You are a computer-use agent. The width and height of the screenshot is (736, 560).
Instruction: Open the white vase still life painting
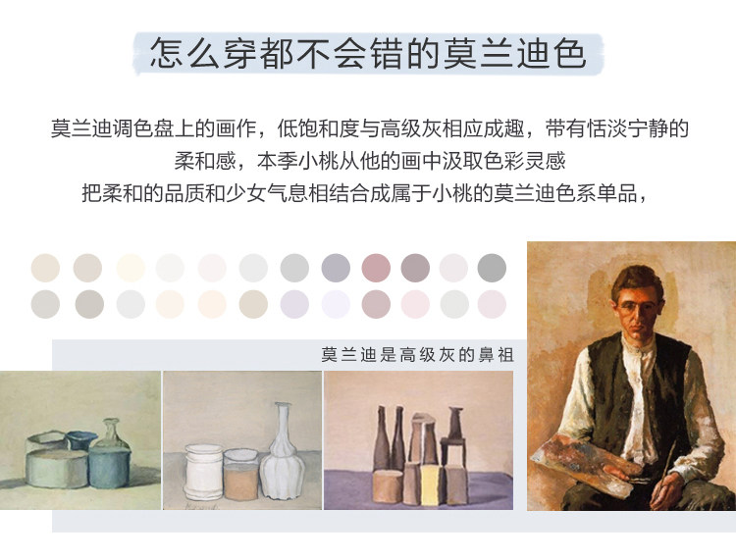tap(242, 440)
